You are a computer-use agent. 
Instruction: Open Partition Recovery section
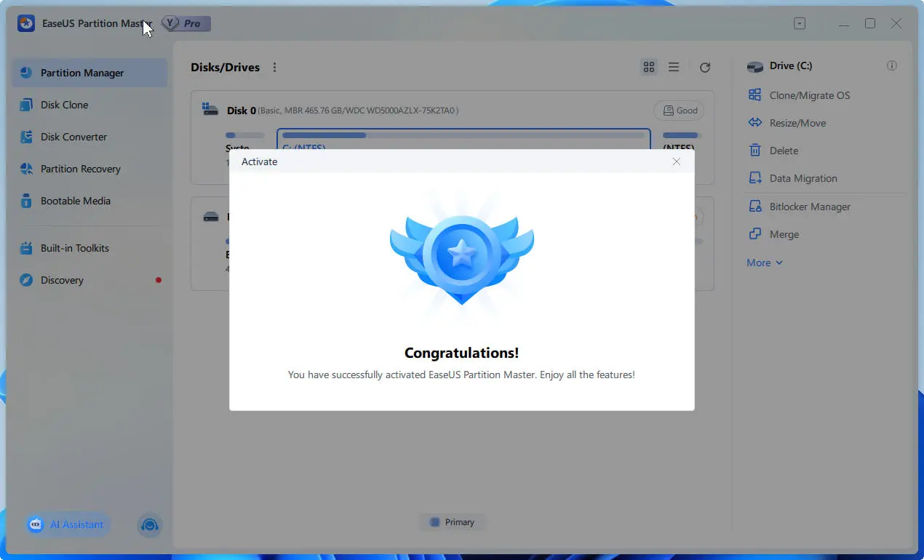click(x=89, y=169)
